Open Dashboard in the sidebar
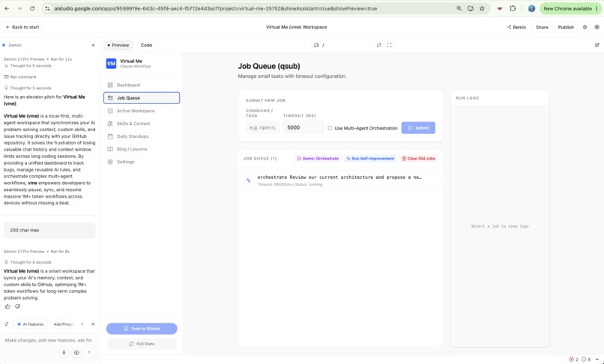The width and height of the screenshot is (604, 364). 142,85
